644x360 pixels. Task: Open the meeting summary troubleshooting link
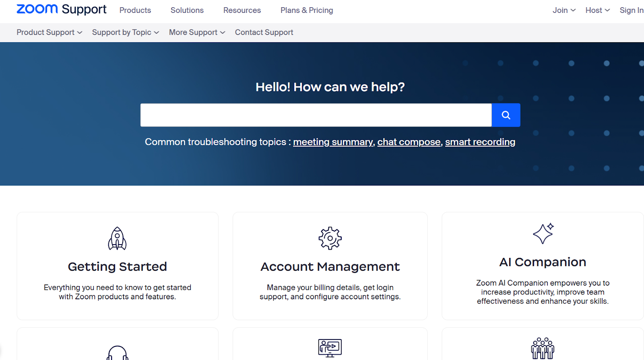pyautogui.click(x=333, y=142)
